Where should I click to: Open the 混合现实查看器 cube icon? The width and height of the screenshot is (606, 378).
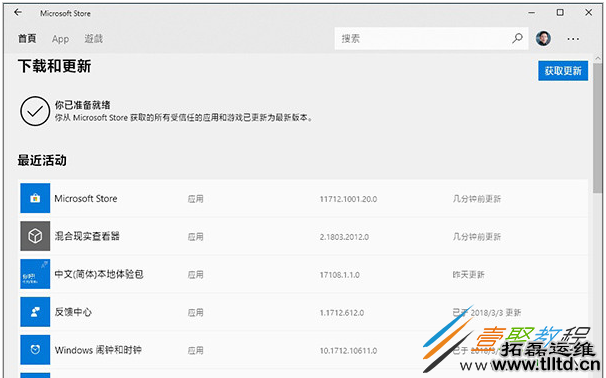[35, 236]
